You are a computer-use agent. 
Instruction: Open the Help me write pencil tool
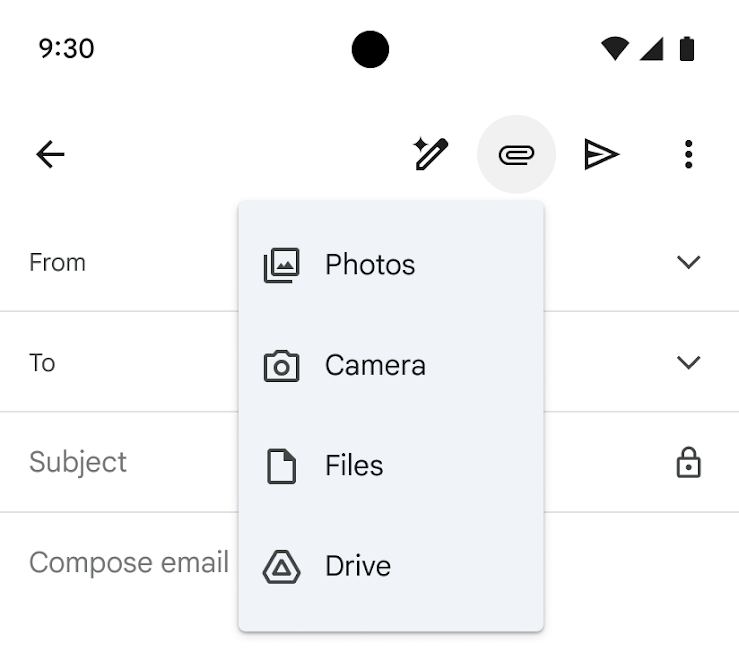(431, 154)
